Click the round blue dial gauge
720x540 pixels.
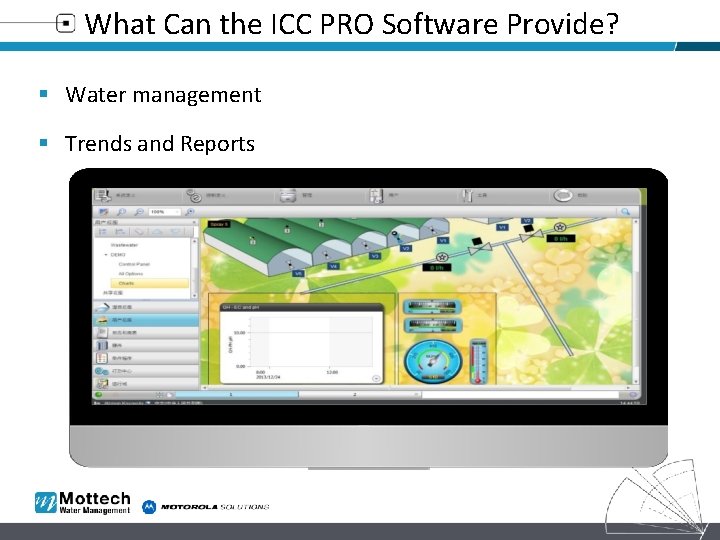click(x=433, y=361)
